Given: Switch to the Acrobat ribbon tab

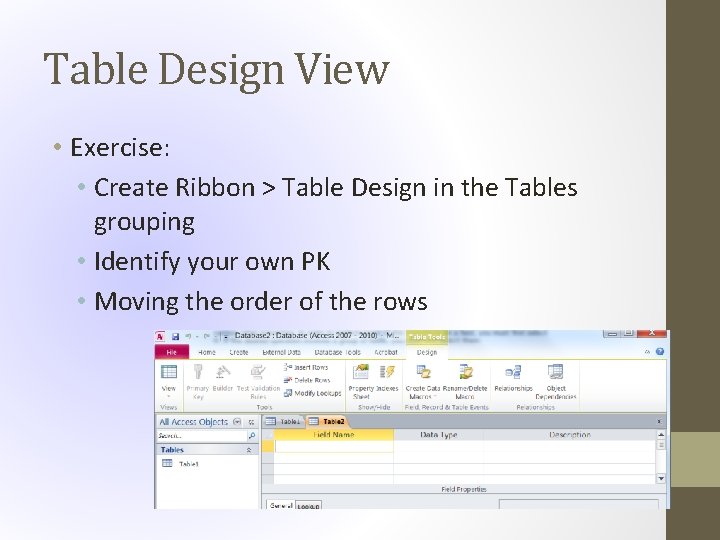Looking at the screenshot, I should [386, 352].
